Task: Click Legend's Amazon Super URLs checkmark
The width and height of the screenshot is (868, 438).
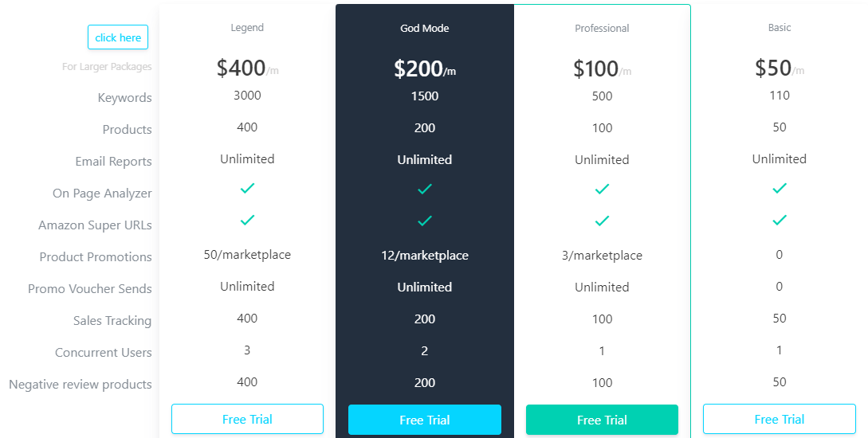Action: (x=247, y=220)
